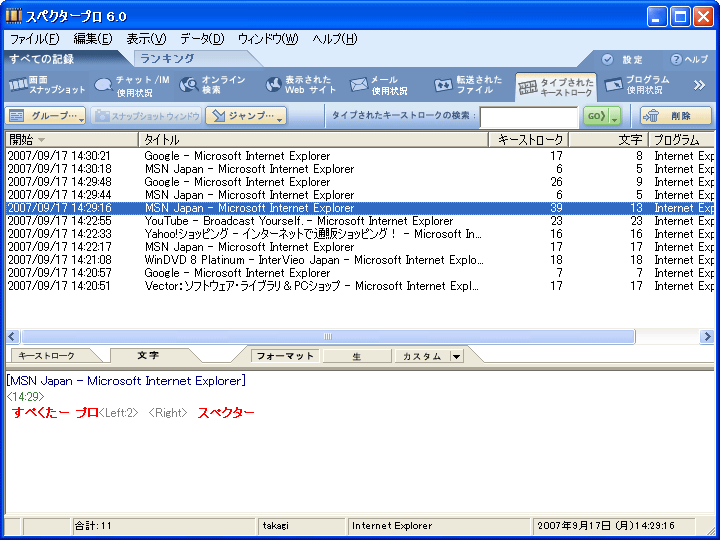Open the ウィンドウ(W) menu
720x540 pixels.
tap(268, 39)
